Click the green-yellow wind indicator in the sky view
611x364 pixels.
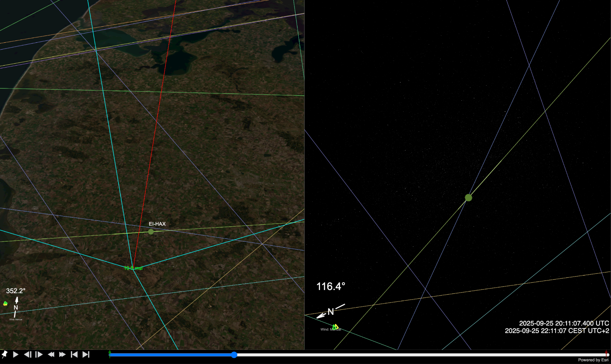click(335, 327)
